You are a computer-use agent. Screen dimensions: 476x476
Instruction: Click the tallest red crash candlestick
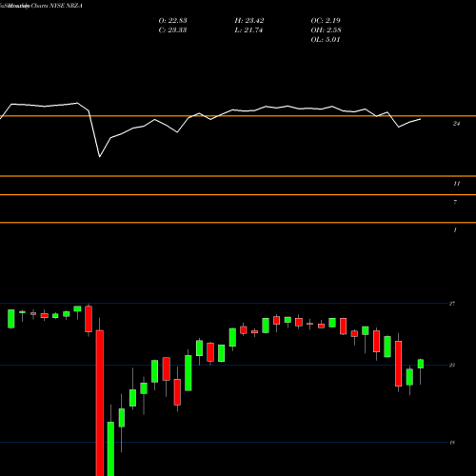[100, 403]
